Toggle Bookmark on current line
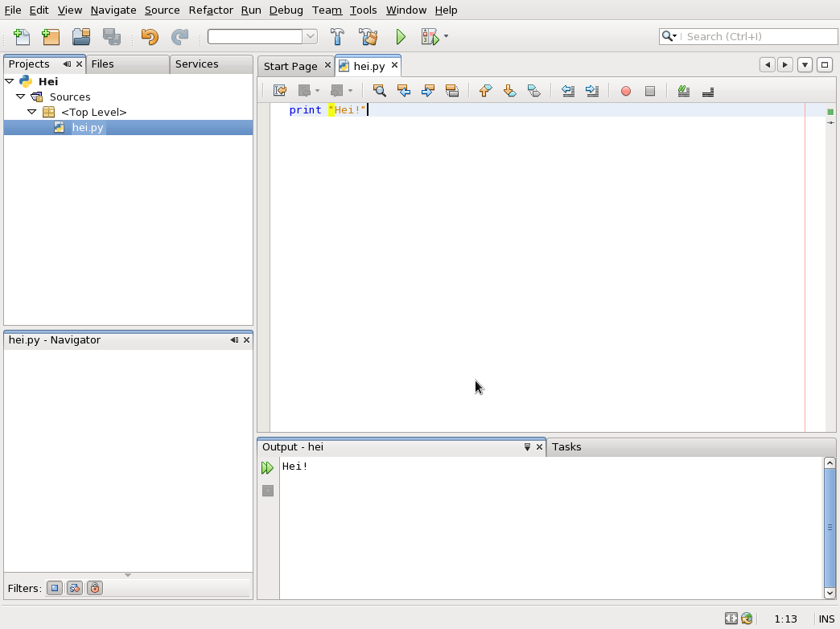Viewport: 840px width, 629px height. point(533,91)
